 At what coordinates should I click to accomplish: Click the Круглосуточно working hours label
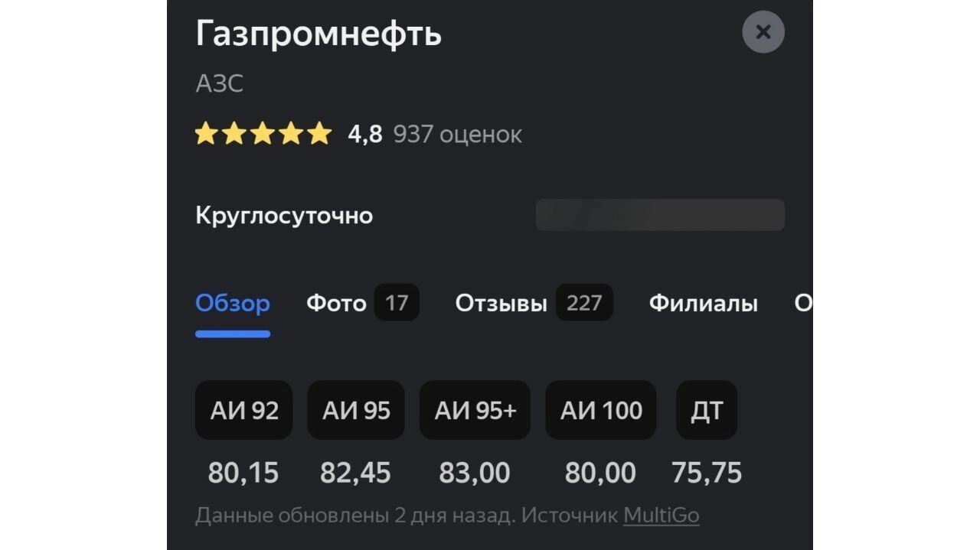[284, 216]
